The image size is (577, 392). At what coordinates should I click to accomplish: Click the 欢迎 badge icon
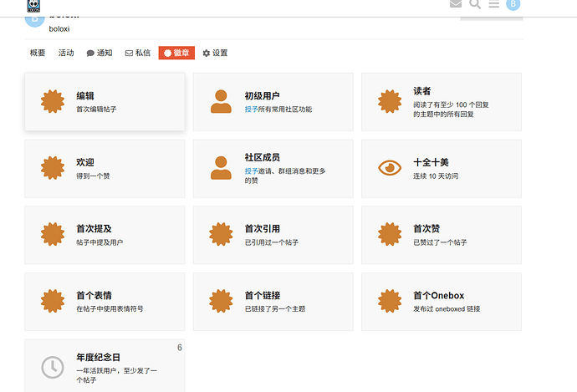point(53,168)
